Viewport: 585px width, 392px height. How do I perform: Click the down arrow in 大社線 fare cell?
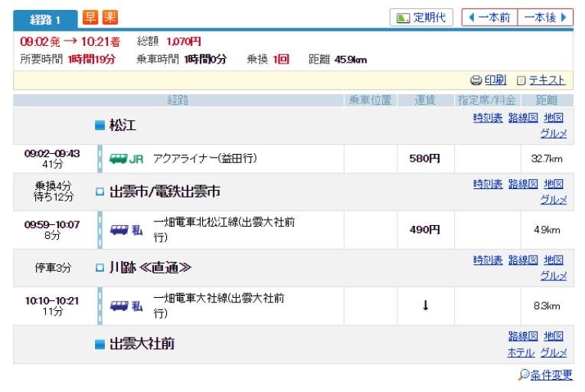[425, 305]
